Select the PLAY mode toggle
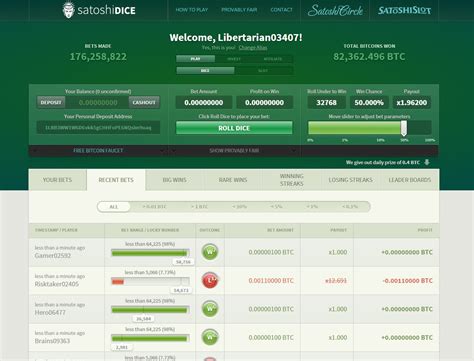Image resolution: width=474 pixels, height=361 pixels. [x=196, y=59]
